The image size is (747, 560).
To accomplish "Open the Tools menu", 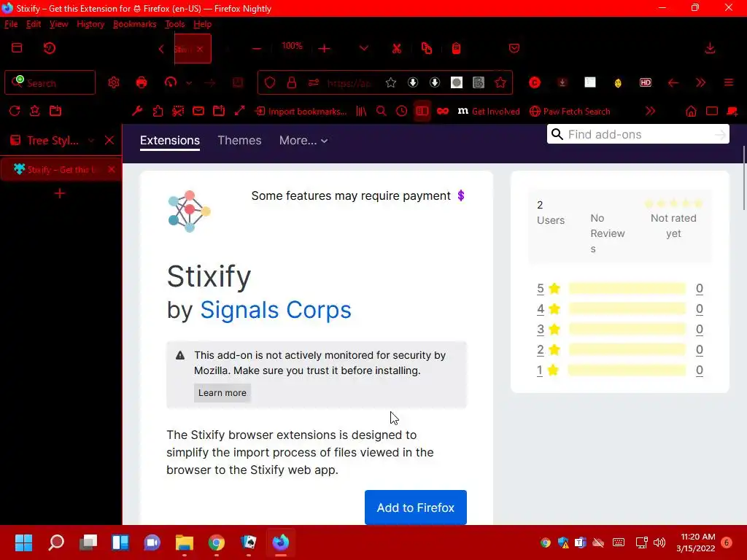I will [174, 24].
